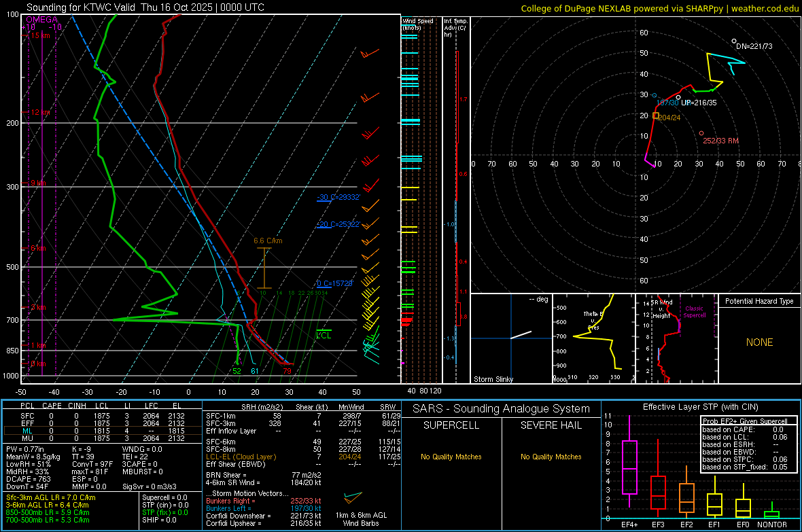Click the STP (fix) = 0.0 parameter
802x532 pixels.
[x=165, y=512]
